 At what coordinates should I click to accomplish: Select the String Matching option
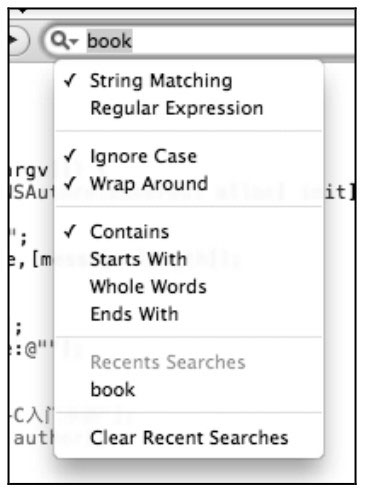point(161,81)
